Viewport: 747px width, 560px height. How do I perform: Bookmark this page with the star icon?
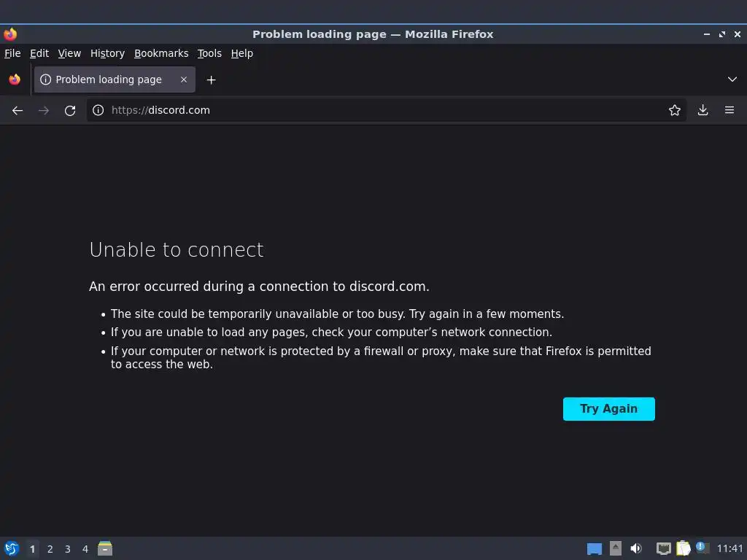pos(674,111)
